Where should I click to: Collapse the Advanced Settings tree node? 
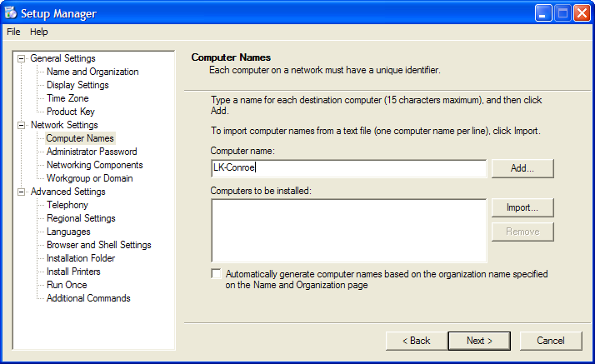click(x=22, y=192)
